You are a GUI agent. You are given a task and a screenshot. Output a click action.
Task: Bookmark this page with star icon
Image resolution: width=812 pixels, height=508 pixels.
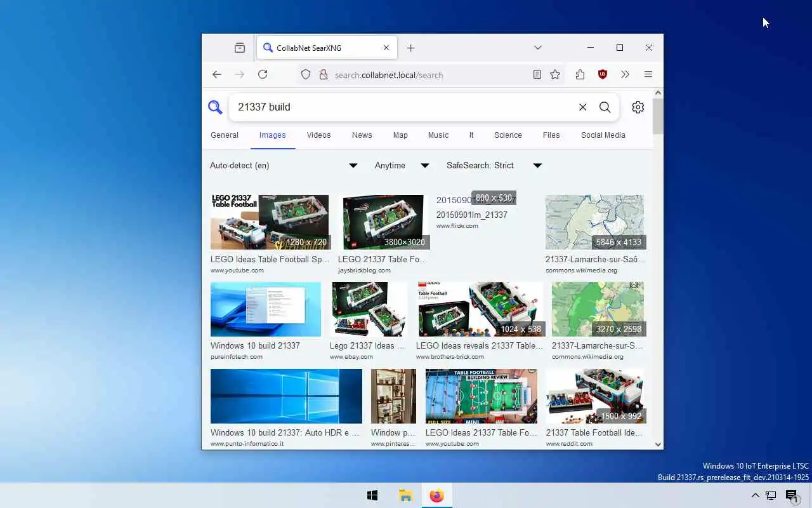(x=555, y=74)
